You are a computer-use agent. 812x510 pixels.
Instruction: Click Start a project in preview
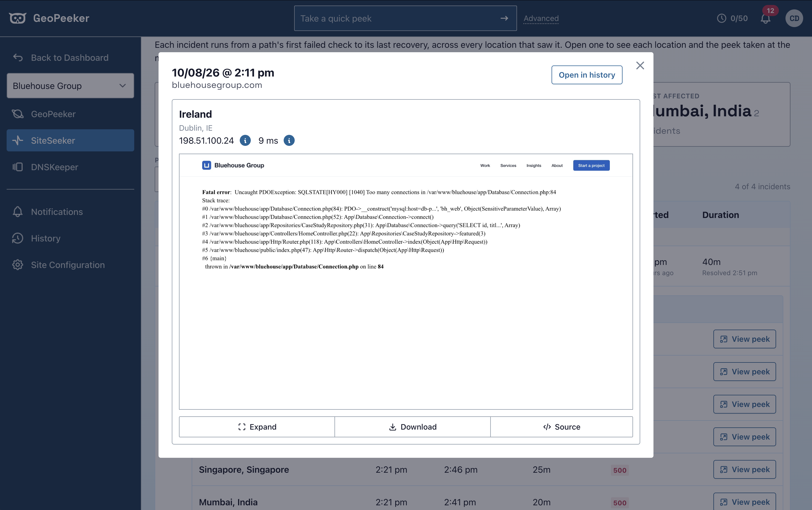coord(591,165)
